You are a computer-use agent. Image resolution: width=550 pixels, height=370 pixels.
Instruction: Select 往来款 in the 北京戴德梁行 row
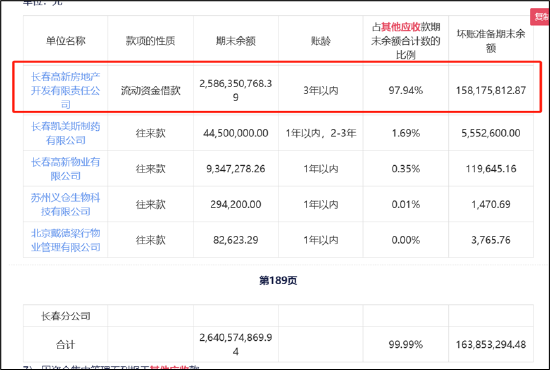click(150, 240)
